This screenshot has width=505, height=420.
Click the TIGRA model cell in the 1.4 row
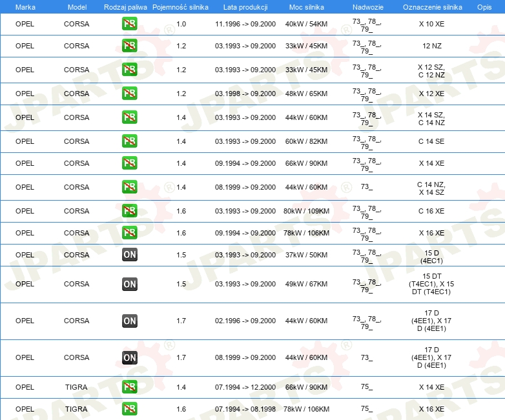(x=76, y=387)
